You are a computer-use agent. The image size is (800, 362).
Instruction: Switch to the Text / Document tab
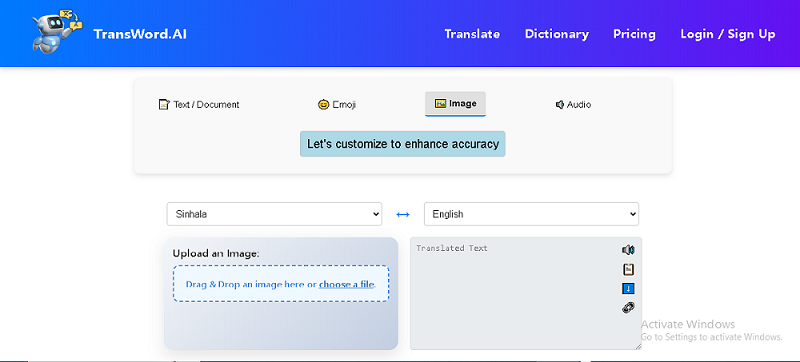tap(199, 105)
